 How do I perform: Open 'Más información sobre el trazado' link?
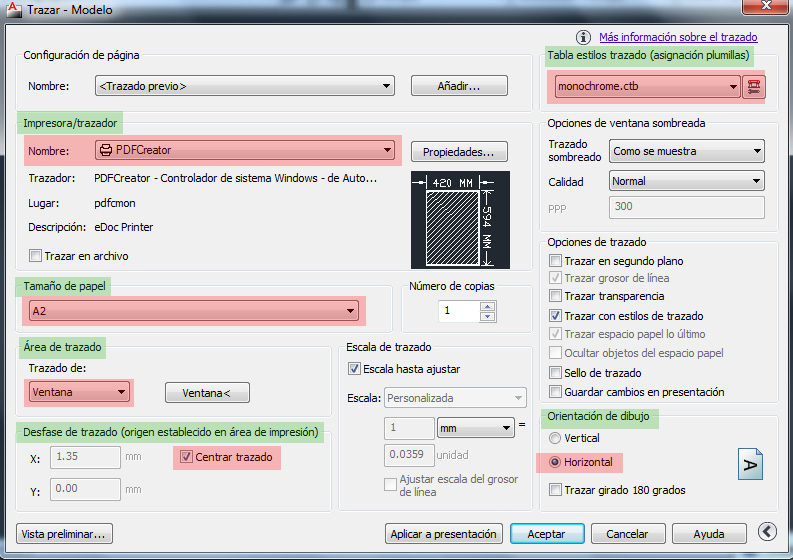(x=678, y=37)
